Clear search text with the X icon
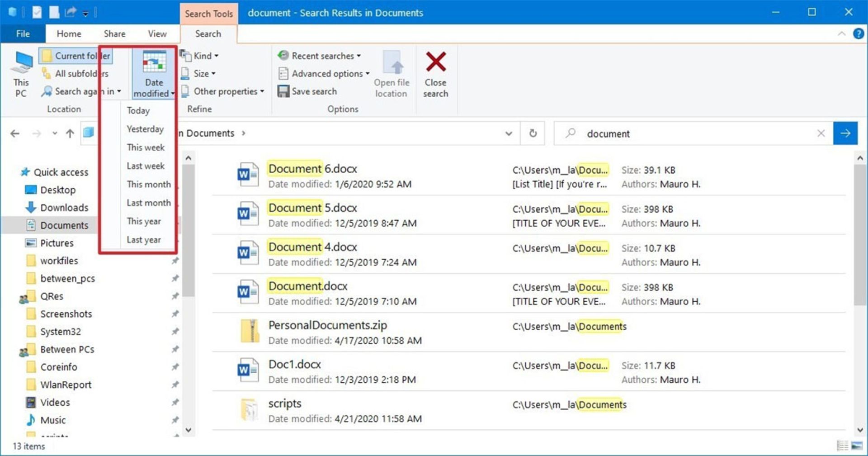 pos(821,133)
